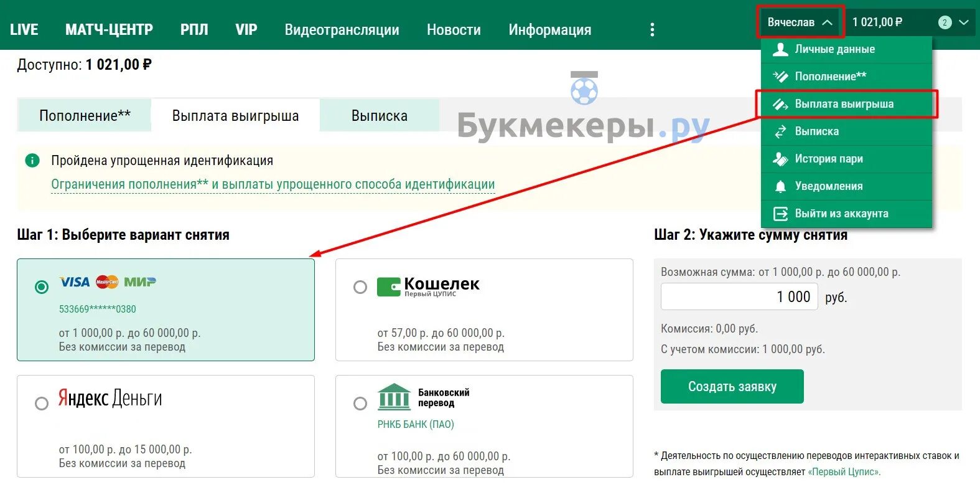This screenshot has width=980, height=492.
Task: Click the Пополнение** menu icon
Action: (x=780, y=77)
